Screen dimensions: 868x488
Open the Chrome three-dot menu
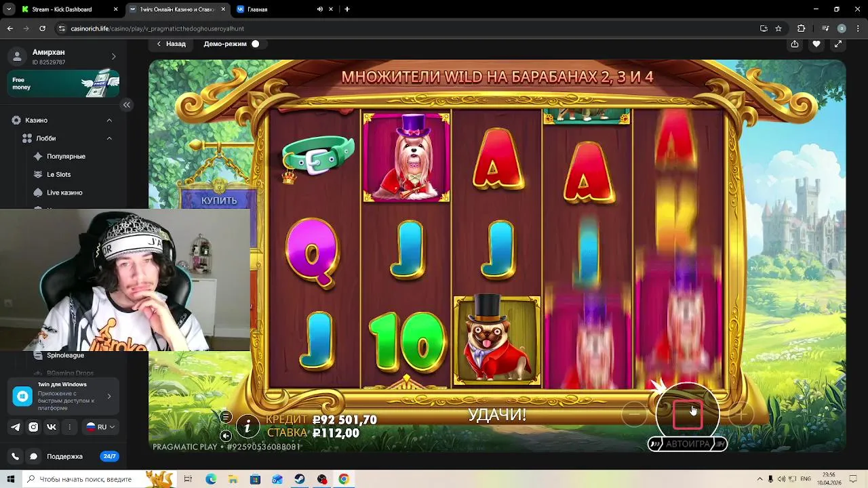[x=858, y=28]
